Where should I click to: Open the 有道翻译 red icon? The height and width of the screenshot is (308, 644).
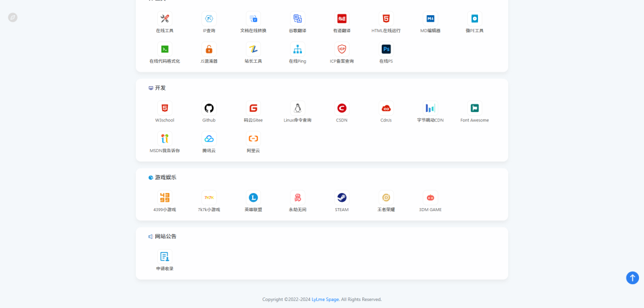click(341, 18)
